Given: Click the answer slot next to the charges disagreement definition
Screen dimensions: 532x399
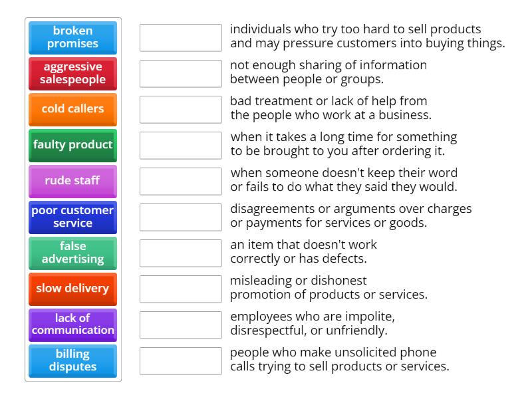Looking at the screenshot, I should tap(180, 217).
